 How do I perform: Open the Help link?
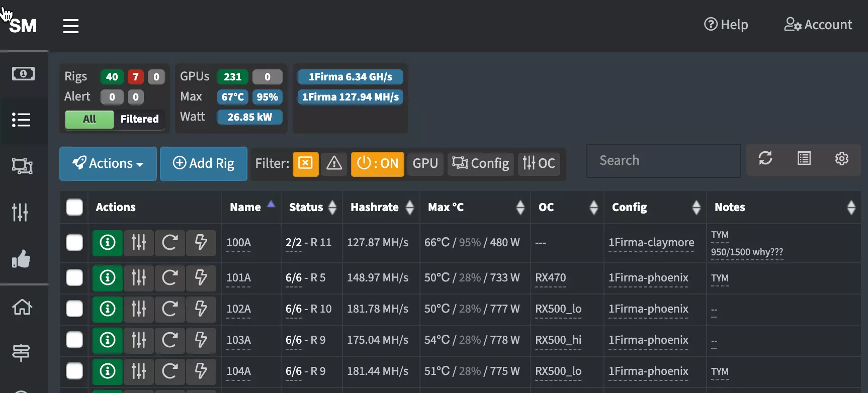pyautogui.click(x=726, y=25)
